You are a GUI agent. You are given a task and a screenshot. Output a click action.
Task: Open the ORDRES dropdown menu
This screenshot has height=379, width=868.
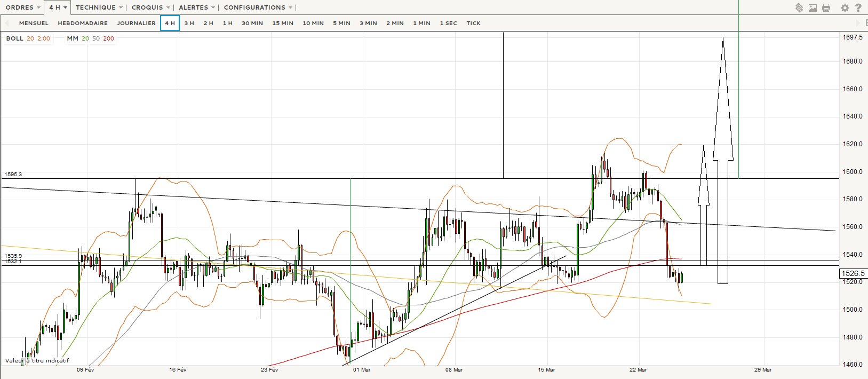pyautogui.click(x=23, y=7)
